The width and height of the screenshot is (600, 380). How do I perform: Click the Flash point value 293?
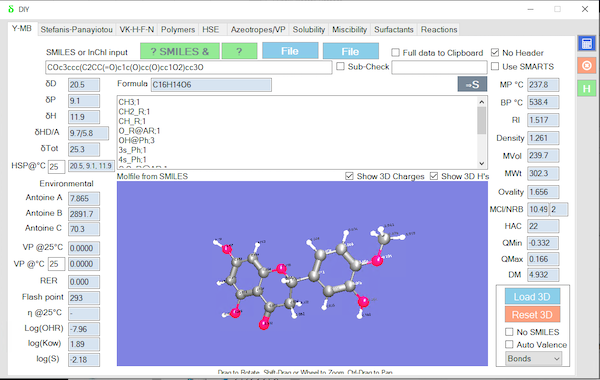84,298
